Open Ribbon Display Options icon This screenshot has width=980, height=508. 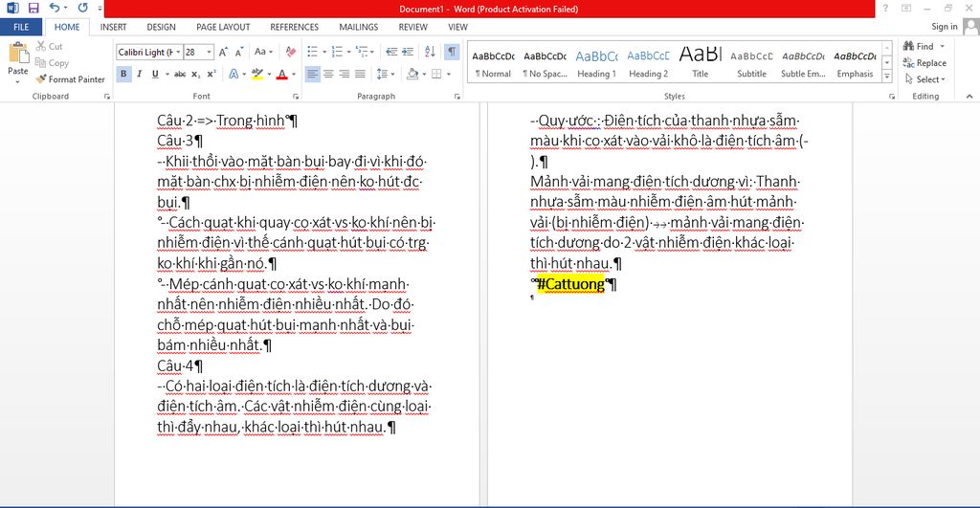906,8
